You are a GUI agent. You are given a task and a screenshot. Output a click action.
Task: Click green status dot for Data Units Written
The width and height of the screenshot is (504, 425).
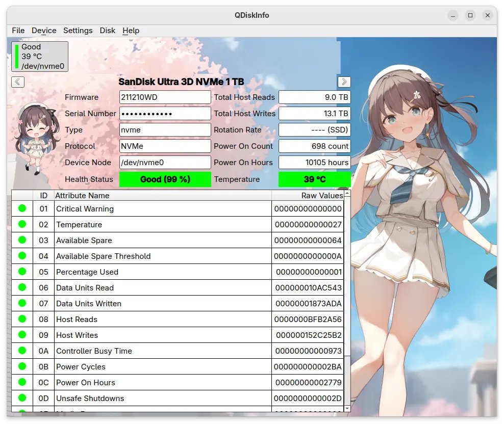tap(22, 303)
